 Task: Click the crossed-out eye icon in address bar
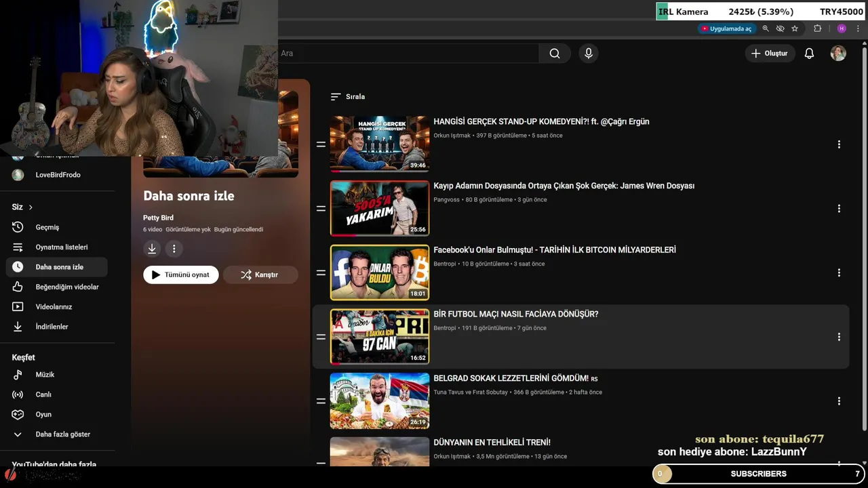(780, 28)
